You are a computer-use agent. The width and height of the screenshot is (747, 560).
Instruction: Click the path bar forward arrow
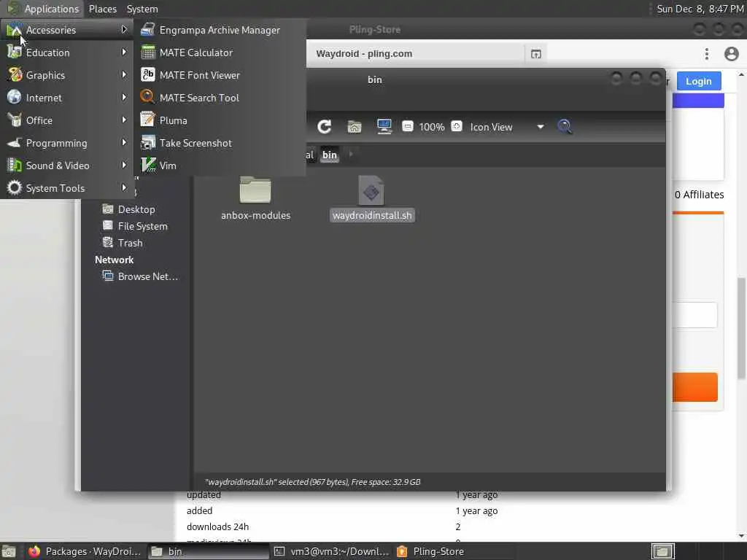(351, 154)
